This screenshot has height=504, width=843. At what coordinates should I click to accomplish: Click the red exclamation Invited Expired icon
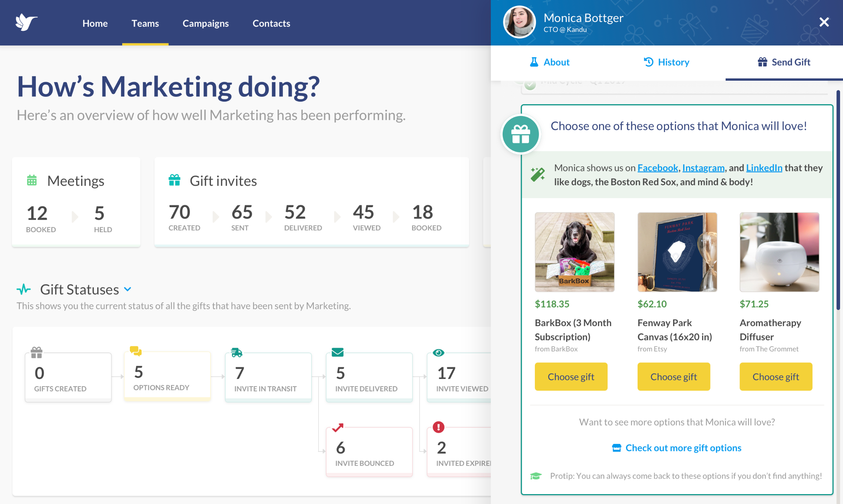[x=438, y=427]
